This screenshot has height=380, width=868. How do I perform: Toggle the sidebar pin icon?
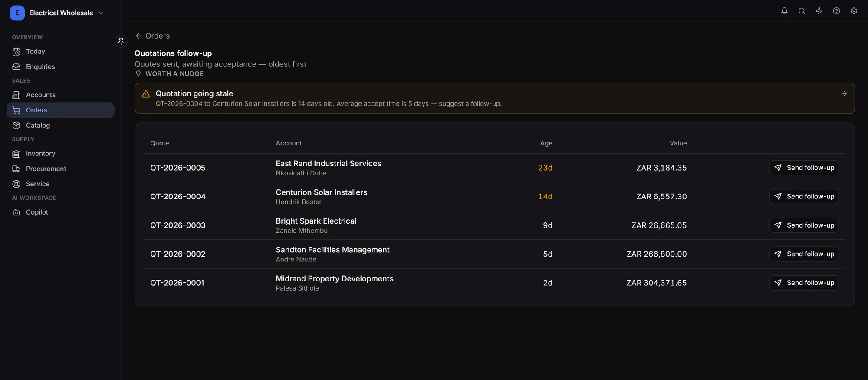tap(121, 41)
